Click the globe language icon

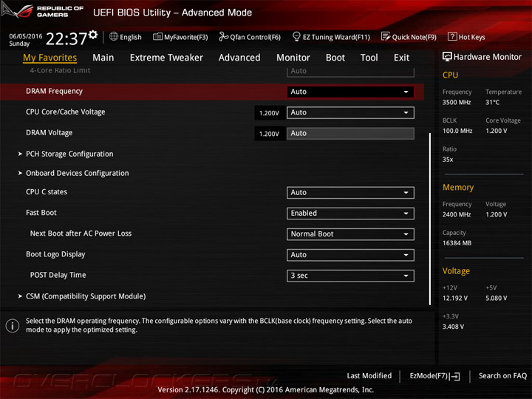click(x=114, y=37)
